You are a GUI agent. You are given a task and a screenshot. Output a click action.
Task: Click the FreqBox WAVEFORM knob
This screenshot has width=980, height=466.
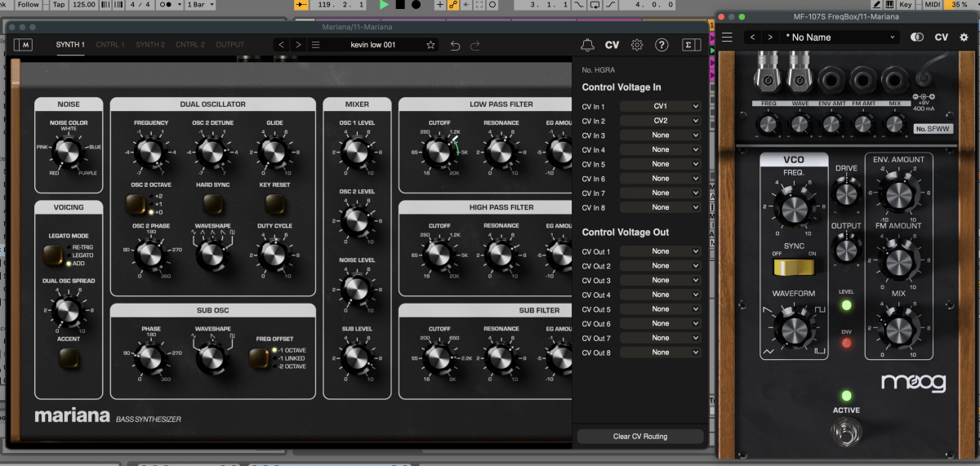tap(793, 330)
